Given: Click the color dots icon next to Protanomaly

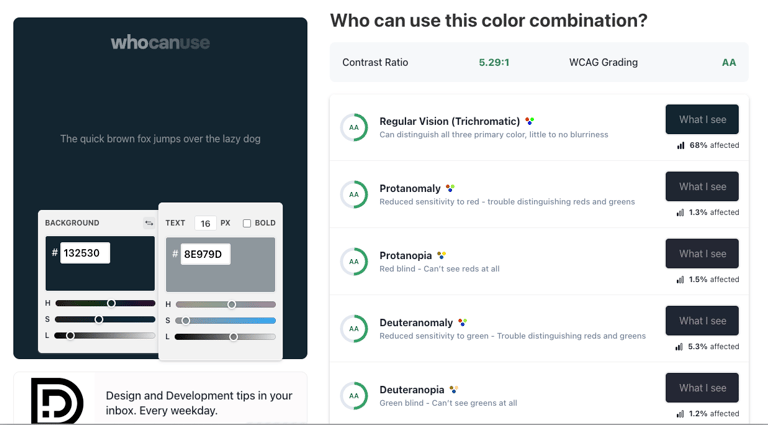Looking at the screenshot, I should tap(450, 188).
